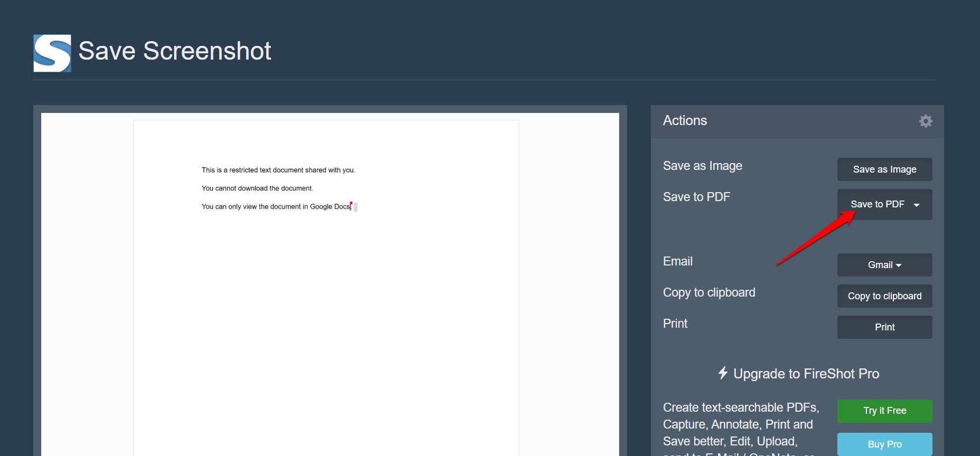Expand the Save to PDF dropdown arrow
This screenshot has height=456, width=980.
click(917, 205)
